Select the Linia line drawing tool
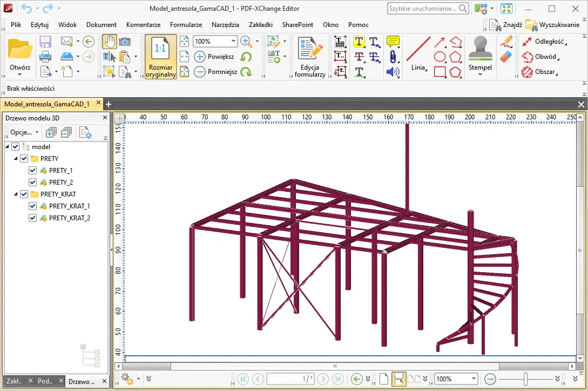Viewport: 588px width, 391px height. (418, 54)
